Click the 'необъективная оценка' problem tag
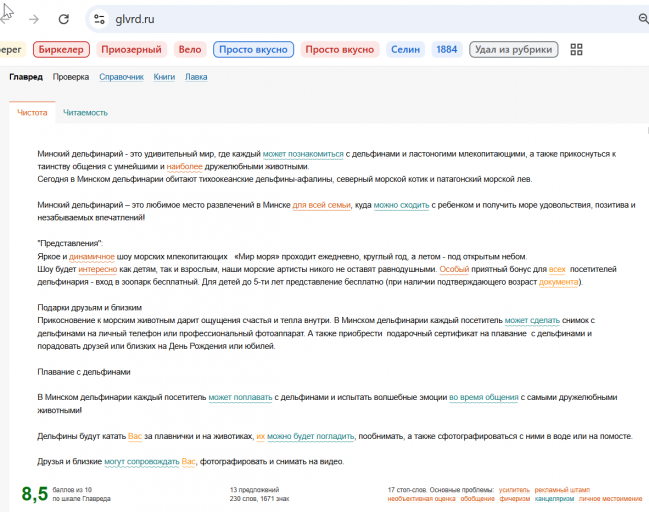 (x=421, y=499)
